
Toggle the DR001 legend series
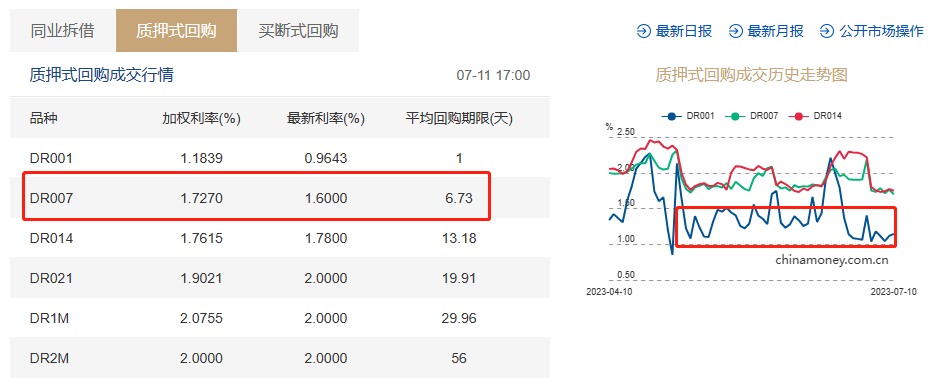pyautogui.click(x=688, y=115)
